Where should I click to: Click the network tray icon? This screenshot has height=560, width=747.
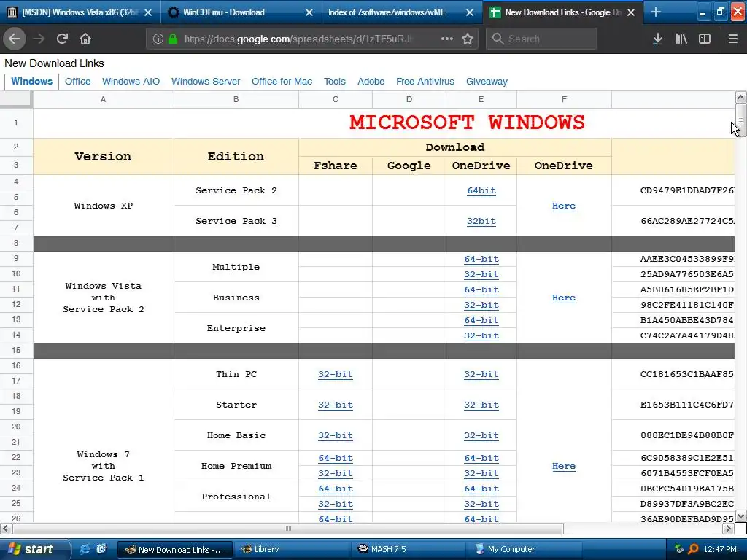click(x=678, y=549)
